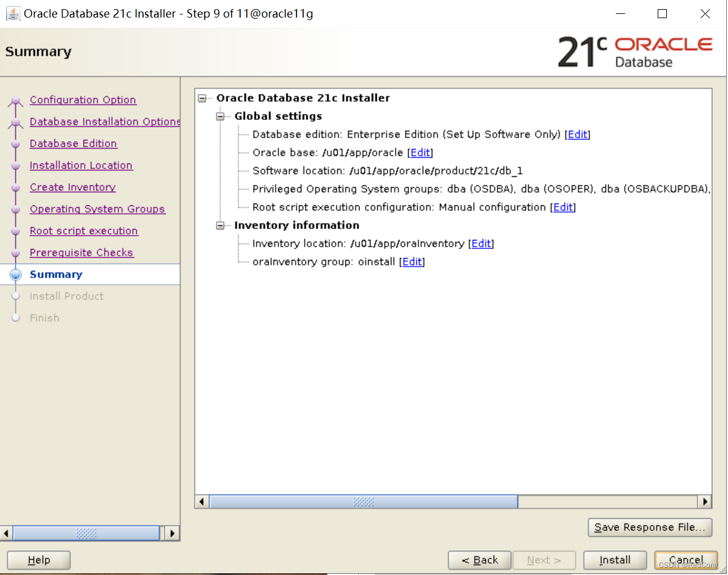Go to Configuration Option step
The width and height of the screenshot is (728, 575).
(83, 100)
